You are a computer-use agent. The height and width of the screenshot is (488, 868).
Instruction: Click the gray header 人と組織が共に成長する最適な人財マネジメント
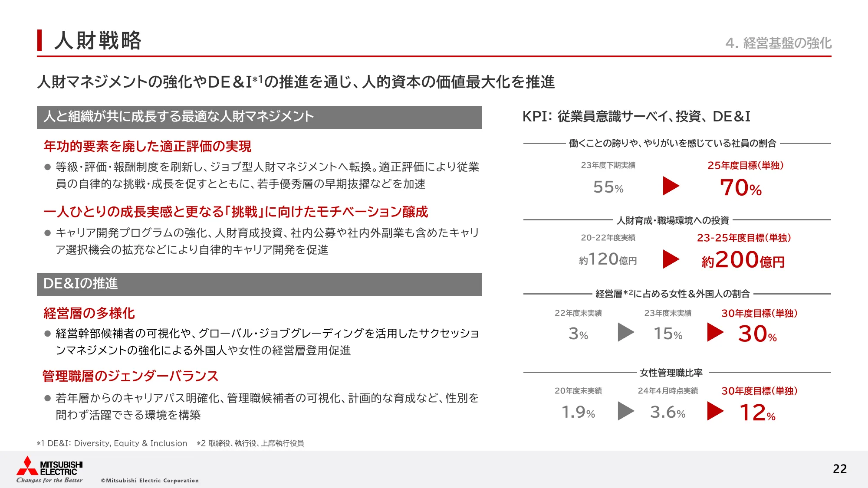pos(260,117)
